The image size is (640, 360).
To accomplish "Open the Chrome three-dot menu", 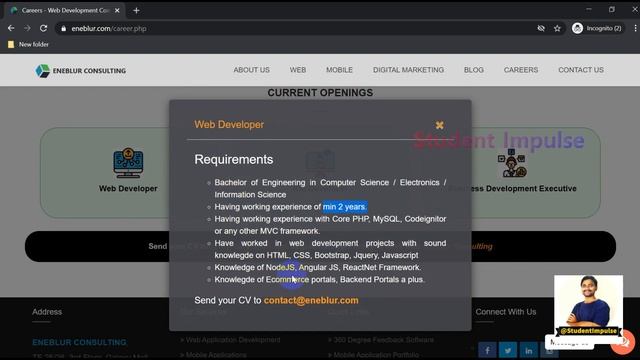I will [x=635, y=28].
